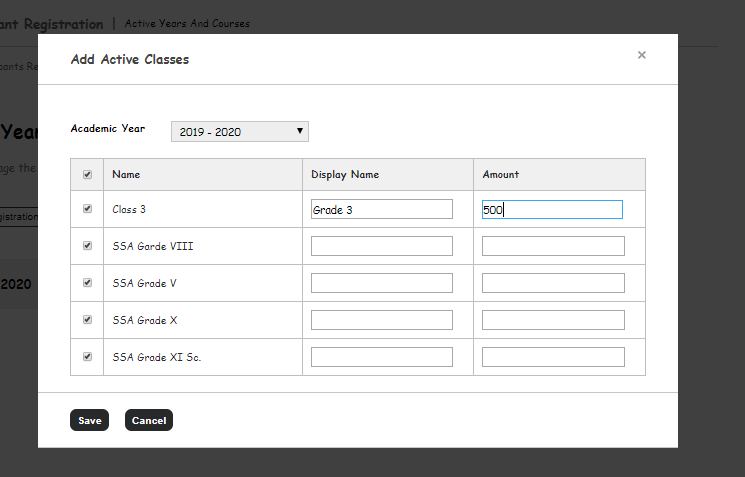The image size is (745, 477).
Task: Click the Save button
Action: (89, 421)
